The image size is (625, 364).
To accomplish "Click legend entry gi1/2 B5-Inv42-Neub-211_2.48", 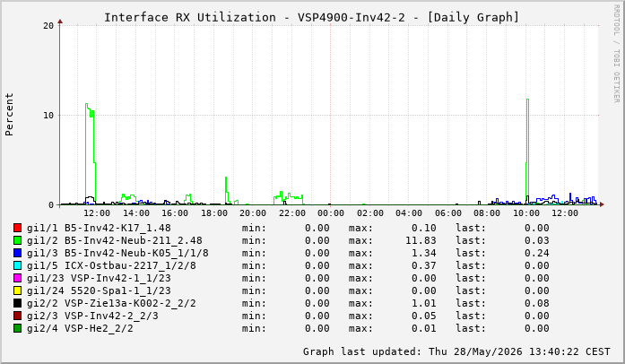I will click(115, 240).
